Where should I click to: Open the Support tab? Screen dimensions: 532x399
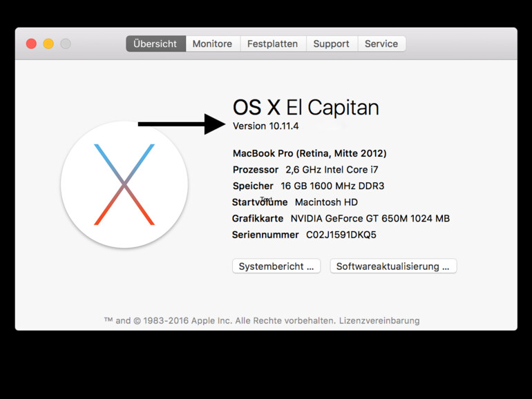332,43
